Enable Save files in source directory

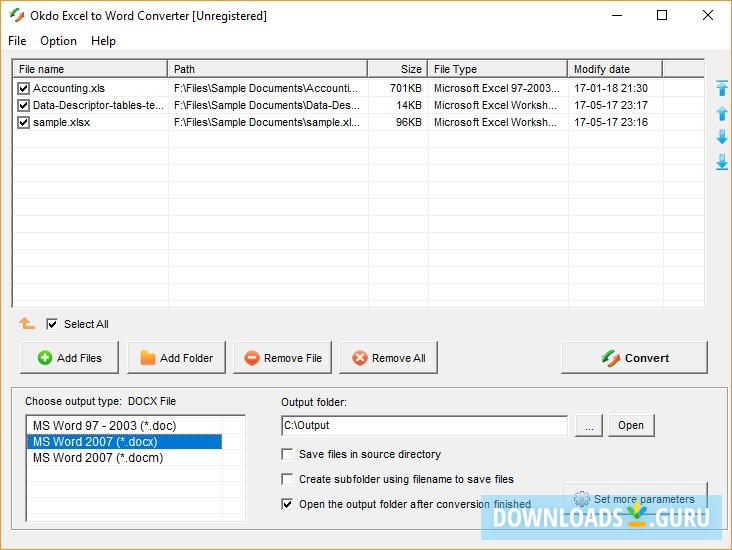(287, 454)
